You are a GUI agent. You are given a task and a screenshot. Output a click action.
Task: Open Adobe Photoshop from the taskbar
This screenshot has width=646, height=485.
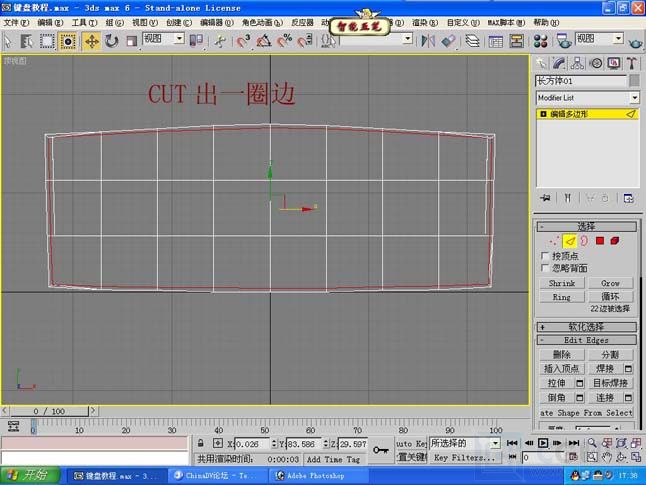click(x=318, y=476)
